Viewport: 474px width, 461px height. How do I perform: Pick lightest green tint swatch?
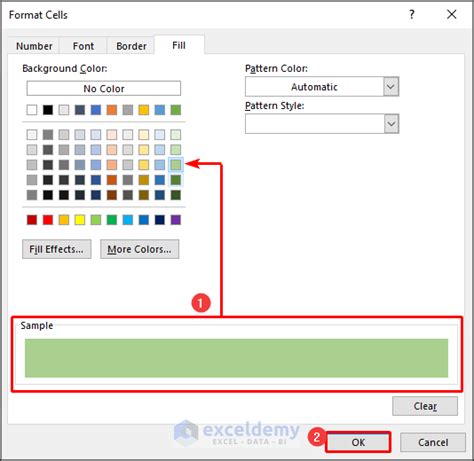pyautogui.click(x=176, y=135)
